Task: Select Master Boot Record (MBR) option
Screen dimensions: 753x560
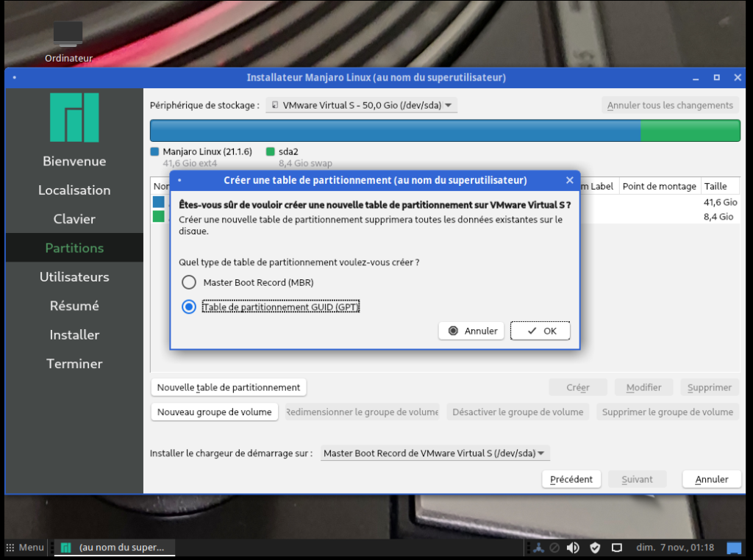Action: tap(189, 282)
